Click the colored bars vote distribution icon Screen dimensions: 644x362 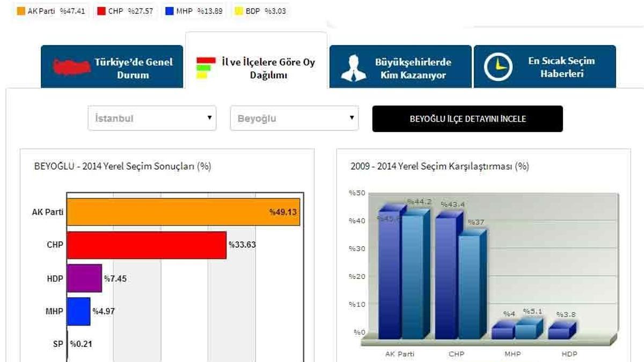206,68
